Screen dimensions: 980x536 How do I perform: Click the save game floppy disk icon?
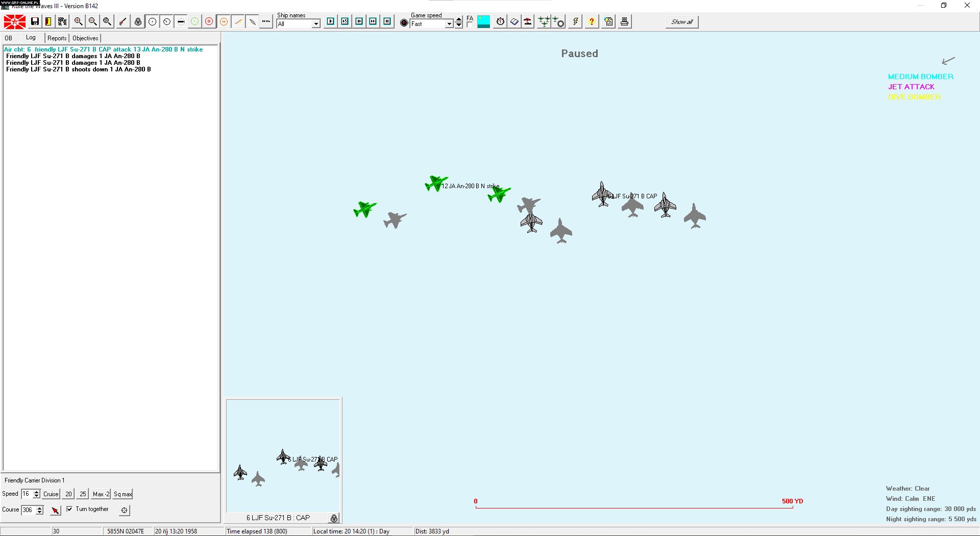35,21
